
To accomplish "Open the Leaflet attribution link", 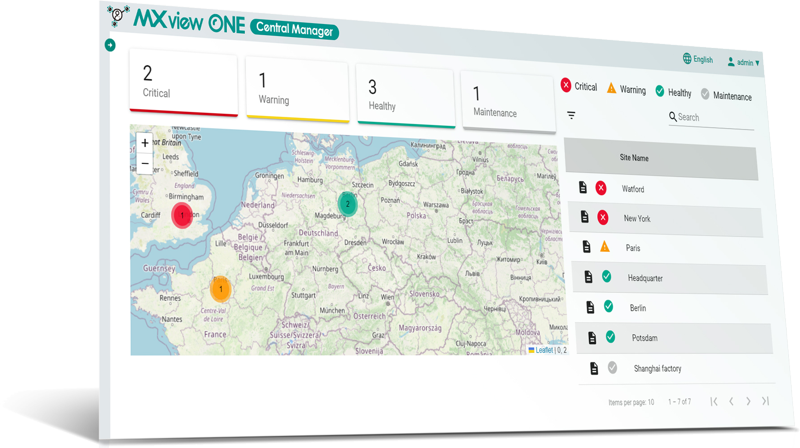I will (544, 350).
